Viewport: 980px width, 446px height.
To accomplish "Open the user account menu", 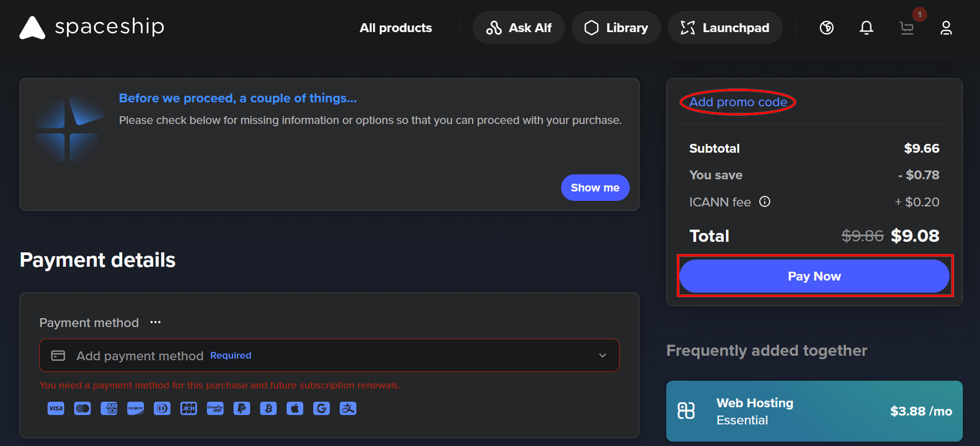I will click(x=946, y=28).
